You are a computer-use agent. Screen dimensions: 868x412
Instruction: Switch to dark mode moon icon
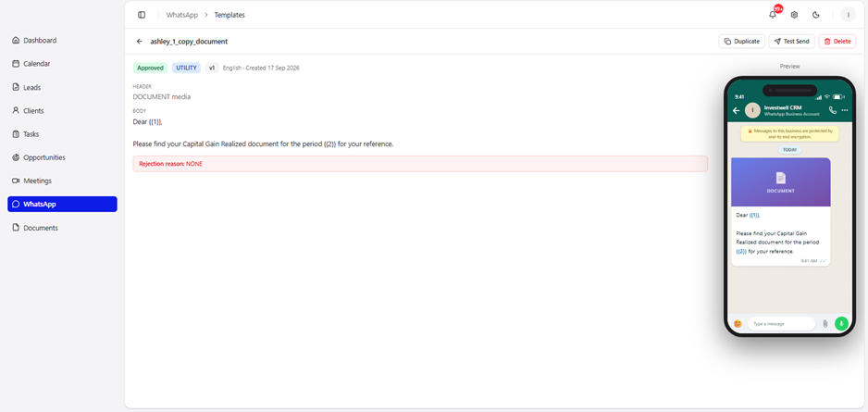(x=815, y=15)
